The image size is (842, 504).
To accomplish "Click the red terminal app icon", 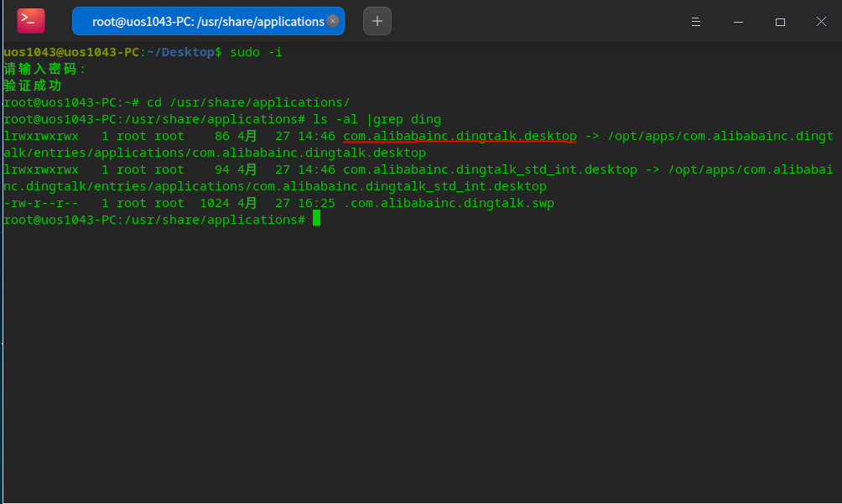I will point(30,21).
